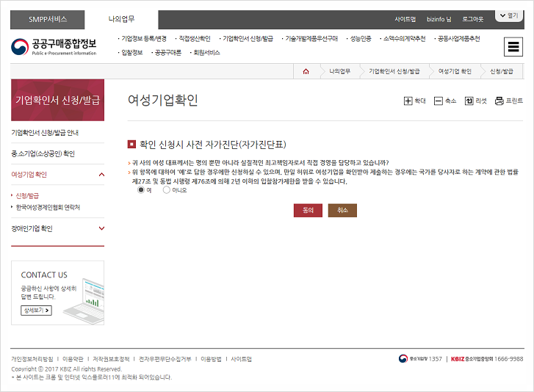Click the 프린트 printer icon
The image size is (534, 392).
(499, 101)
